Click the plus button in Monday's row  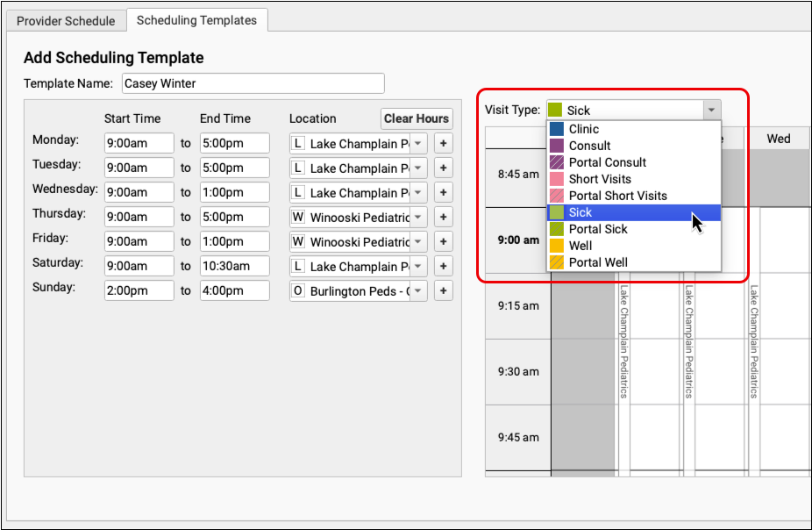pos(444,144)
